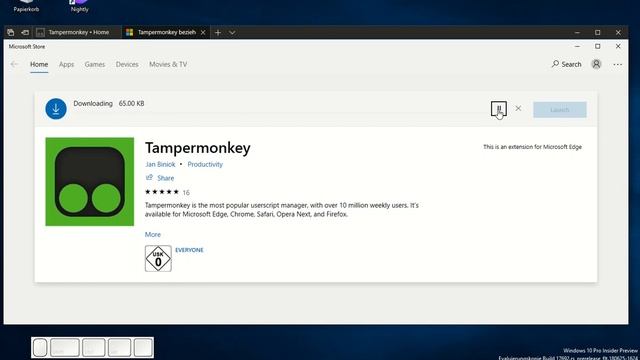Click the greyed-out Launch button
Screen dimensions: 640x360
560,109
